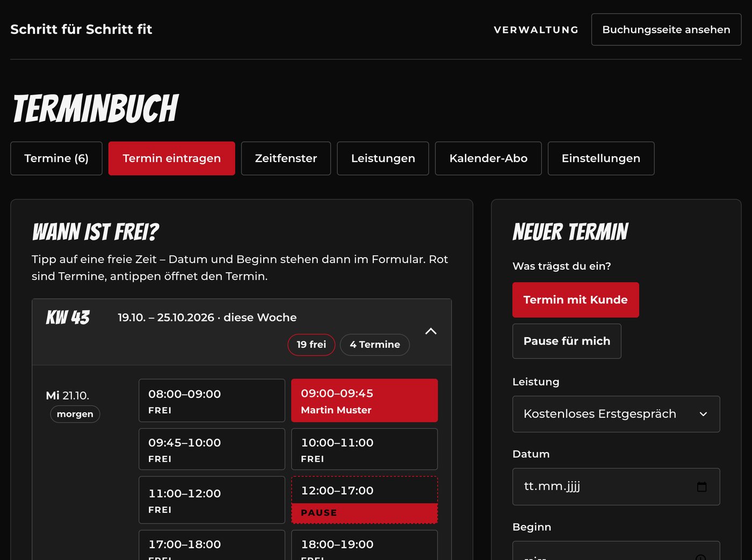752x560 pixels.
Task: Select the 'Termin mit Kunde' option
Action: click(576, 300)
